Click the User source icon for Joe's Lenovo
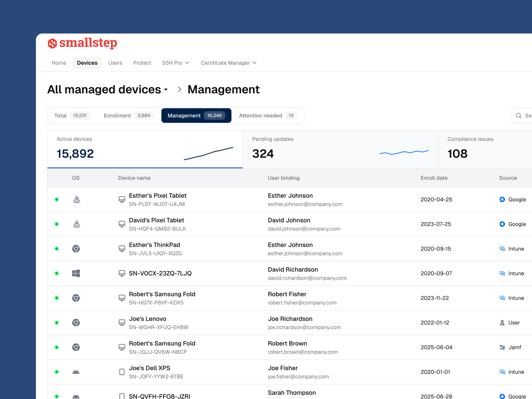The width and height of the screenshot is (532, 399). tap(502, 323)
